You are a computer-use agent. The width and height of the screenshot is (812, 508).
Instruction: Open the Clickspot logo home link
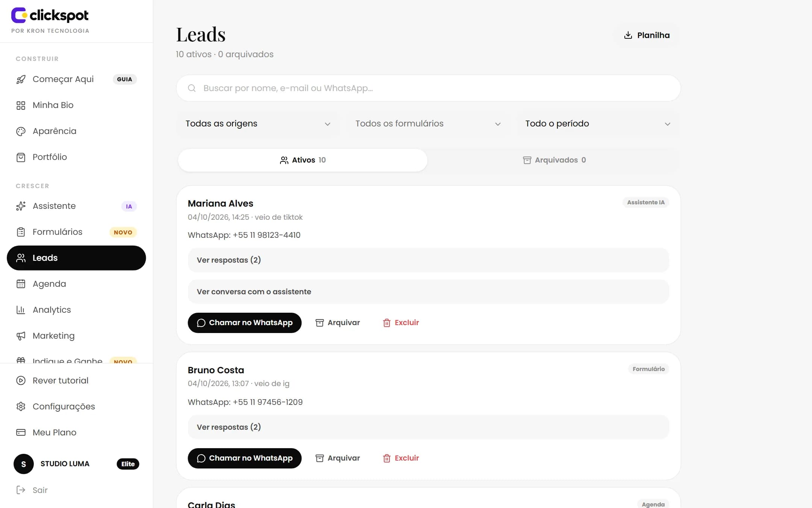point(50,16)
